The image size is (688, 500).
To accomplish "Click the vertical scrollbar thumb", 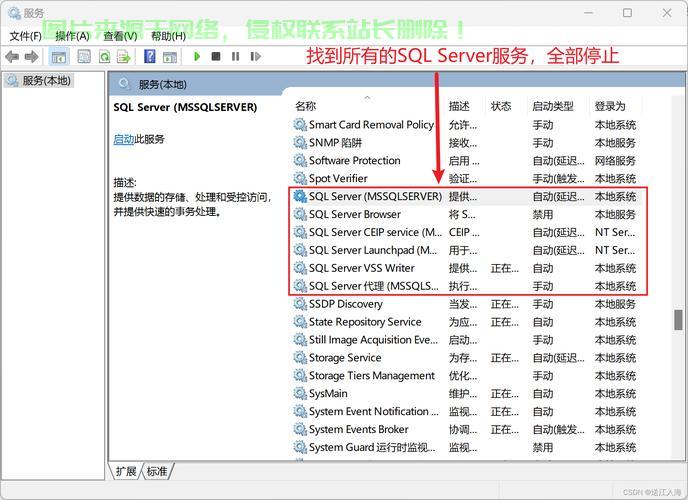I will point(678,320).
